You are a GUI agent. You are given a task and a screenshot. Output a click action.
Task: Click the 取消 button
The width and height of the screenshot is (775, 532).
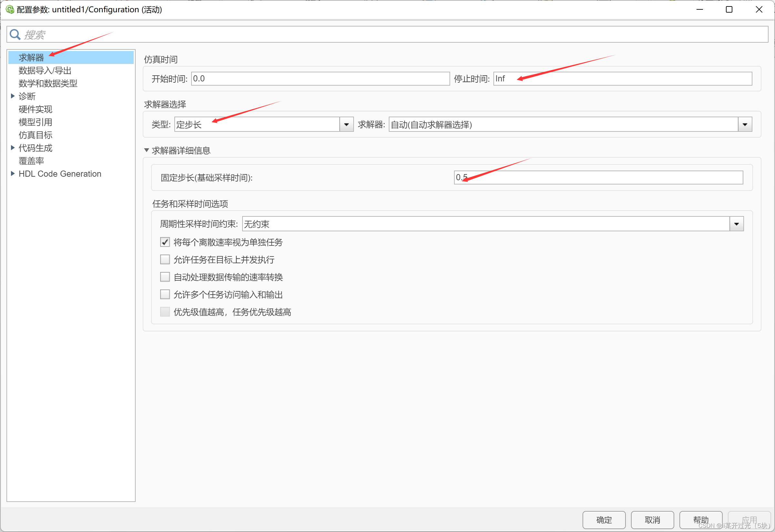pos(652,520)
